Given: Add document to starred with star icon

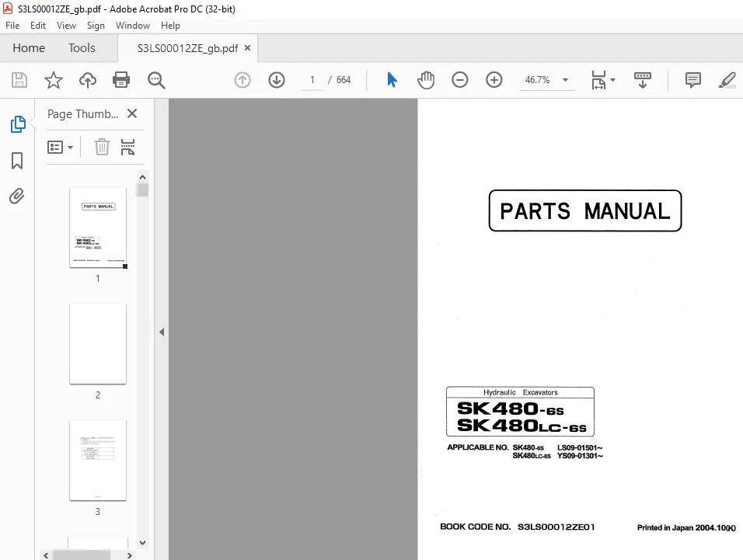Looking at the screenshot, I should pos(53,80).
